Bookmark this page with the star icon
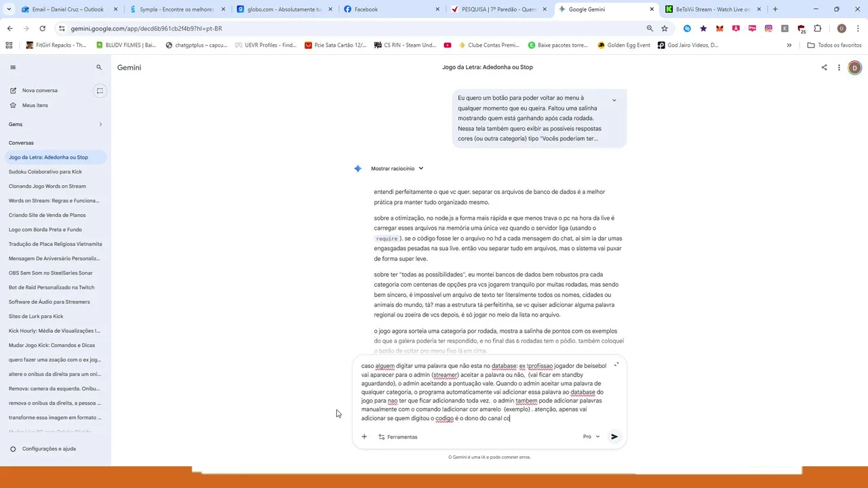868x488 pixels. [x=665, y=28]
